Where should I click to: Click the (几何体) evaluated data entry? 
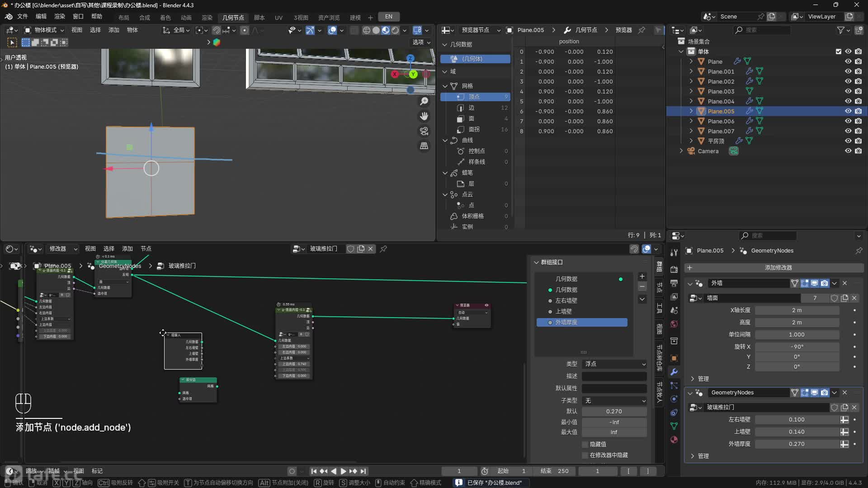click(x=475, y=59)
